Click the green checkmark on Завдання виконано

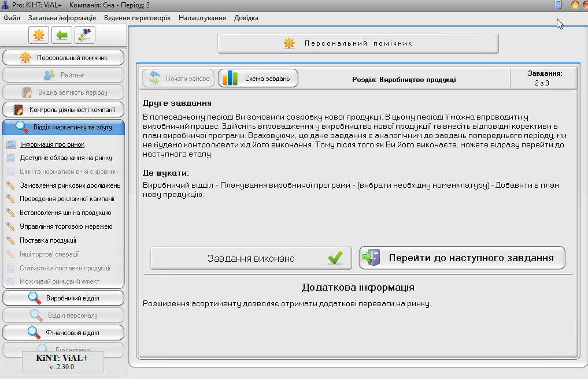click(x=335, y=258)
